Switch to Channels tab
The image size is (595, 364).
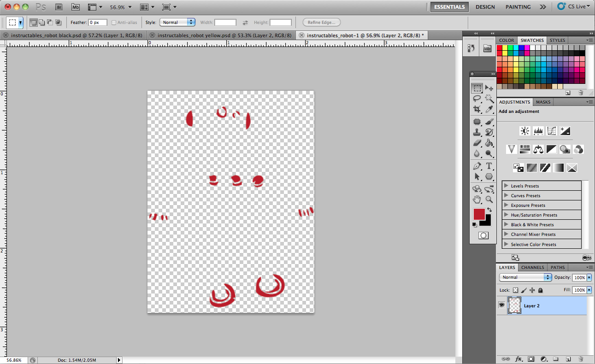pos(532,267)
